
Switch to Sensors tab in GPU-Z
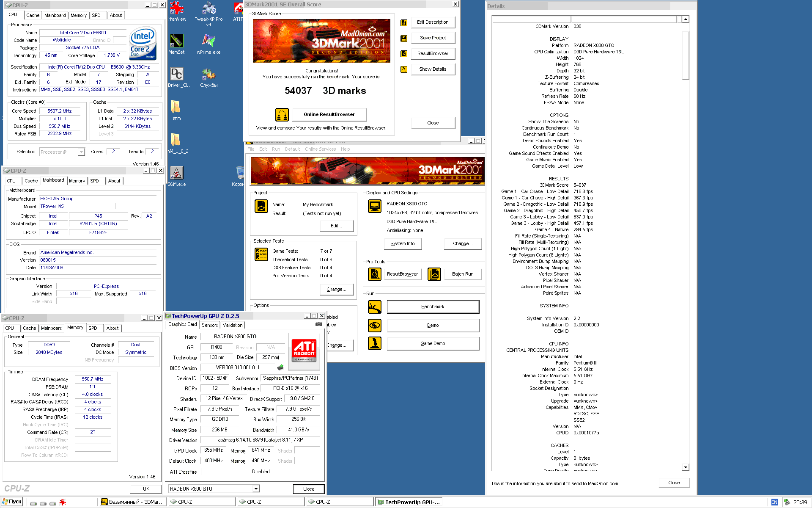point(210,325)
